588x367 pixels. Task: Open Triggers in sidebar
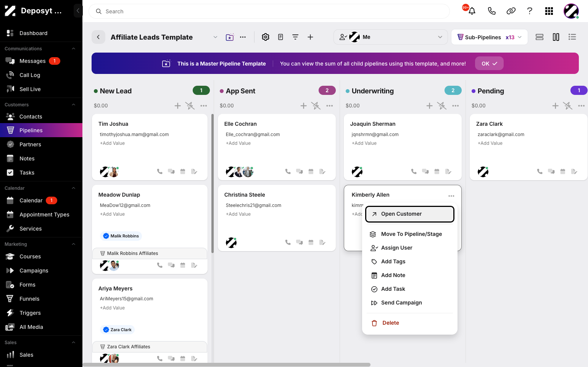coord(41,313)
